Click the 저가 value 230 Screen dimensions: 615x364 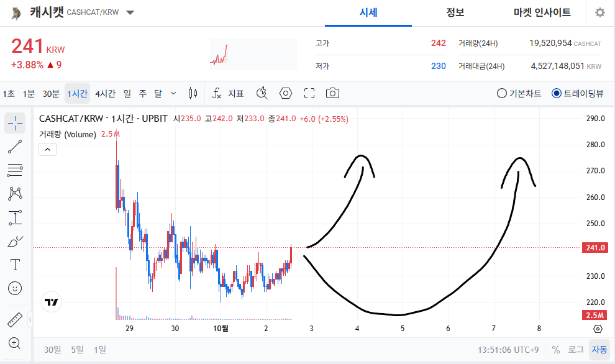pyautogui.click(x=438, y=66)
